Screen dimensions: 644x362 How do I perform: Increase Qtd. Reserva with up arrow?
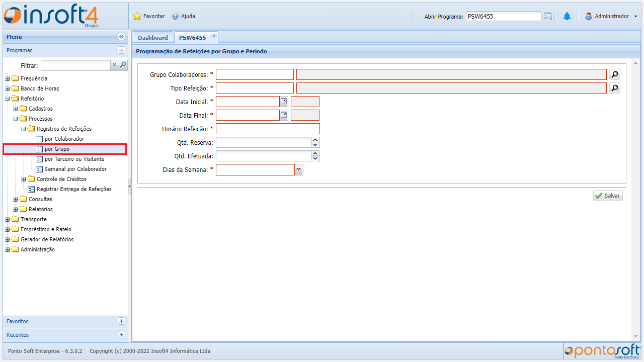tap(315, 140)
